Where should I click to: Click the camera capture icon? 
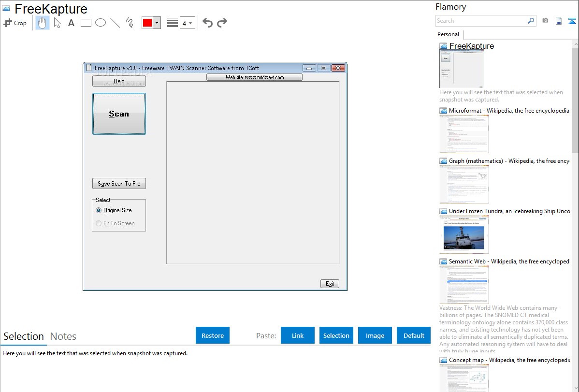pyautogui.click(x=545, y=21)
